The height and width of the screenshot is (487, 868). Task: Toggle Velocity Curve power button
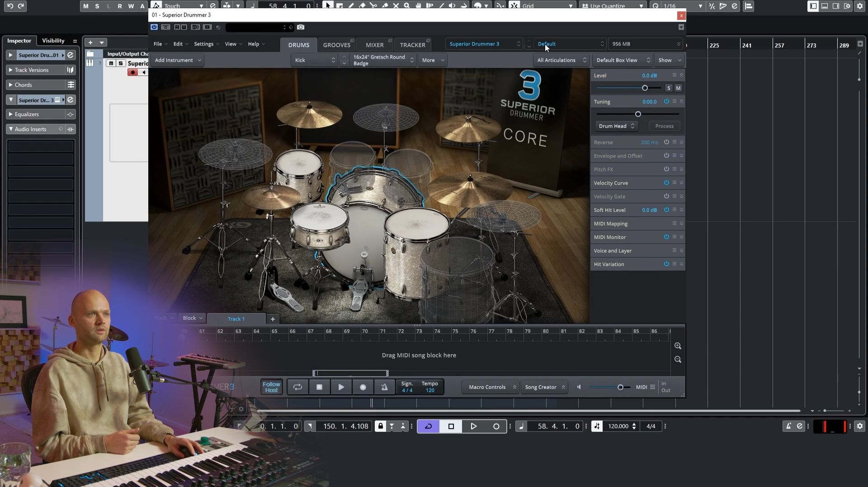pyautogui.click(x=666, y=183)
